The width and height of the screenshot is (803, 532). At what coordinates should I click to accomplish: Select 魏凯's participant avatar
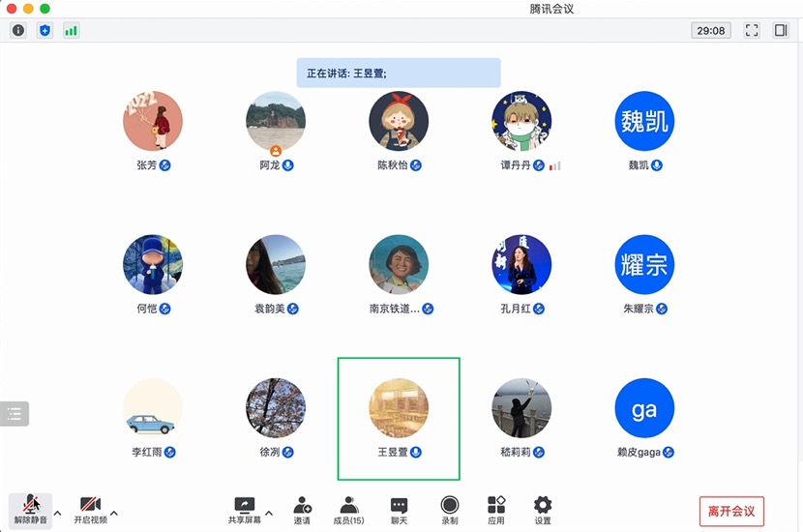click(644, 121)
